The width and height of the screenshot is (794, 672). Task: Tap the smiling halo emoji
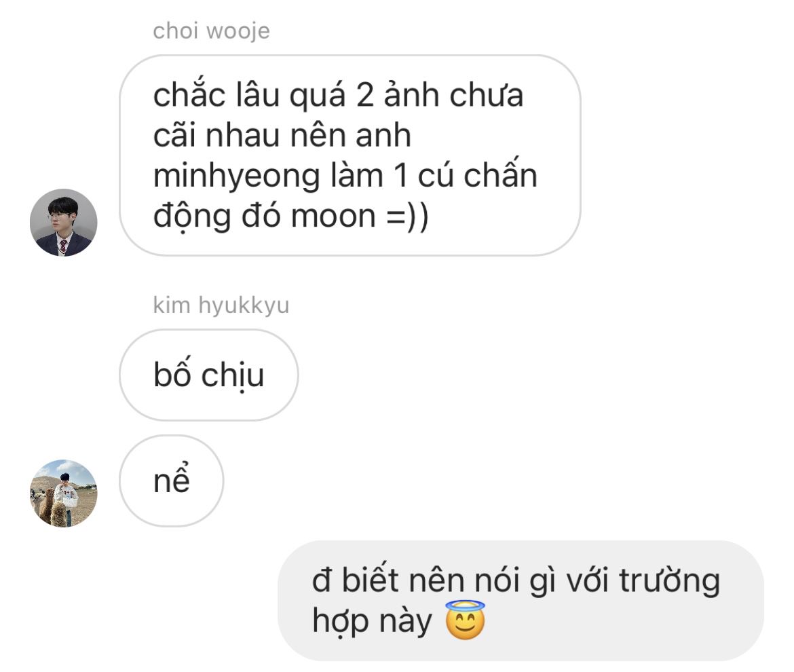(x=465, y=621)
